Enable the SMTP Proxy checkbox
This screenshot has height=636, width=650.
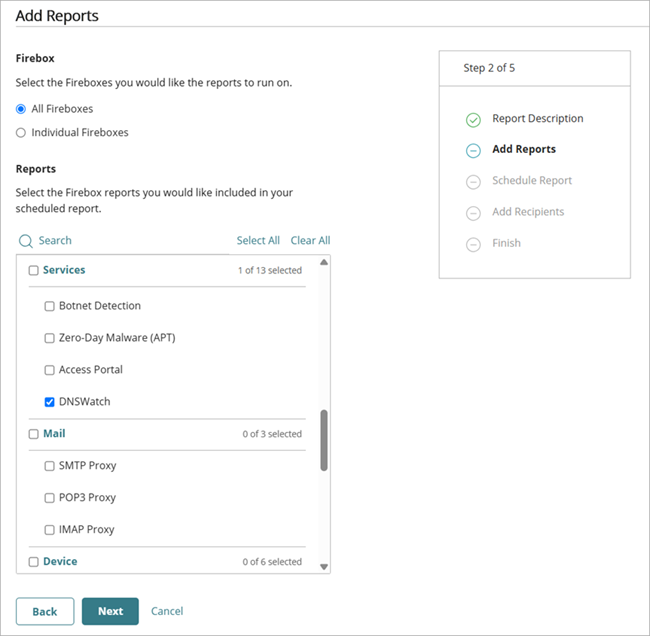click(49, 466)
